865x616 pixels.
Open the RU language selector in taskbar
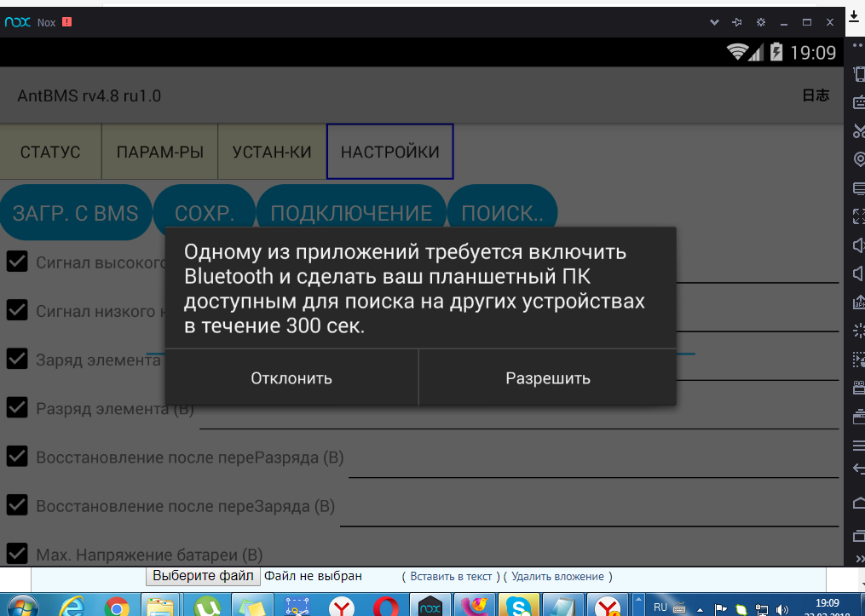coord(660,607)
